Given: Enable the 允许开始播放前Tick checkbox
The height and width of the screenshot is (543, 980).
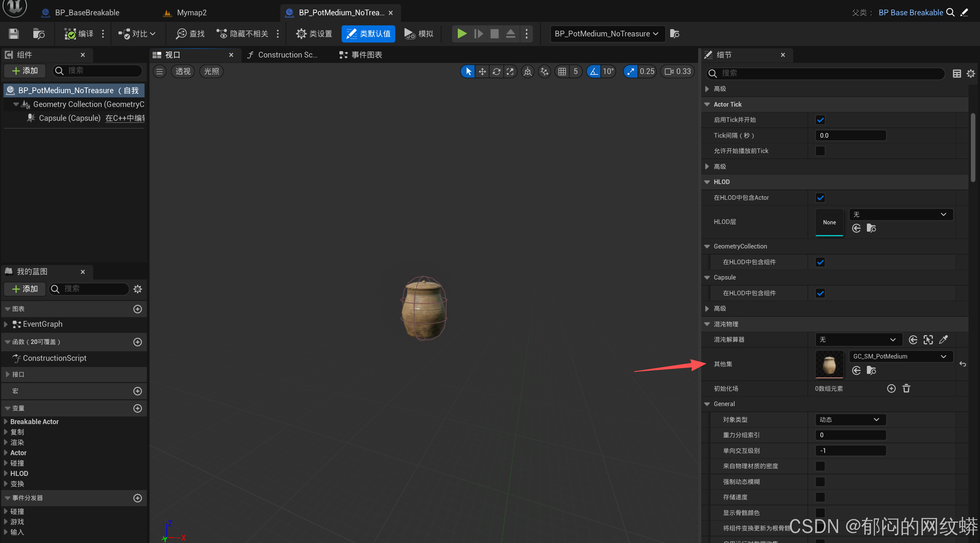Looking at the screenshot, I should (820, 151).
